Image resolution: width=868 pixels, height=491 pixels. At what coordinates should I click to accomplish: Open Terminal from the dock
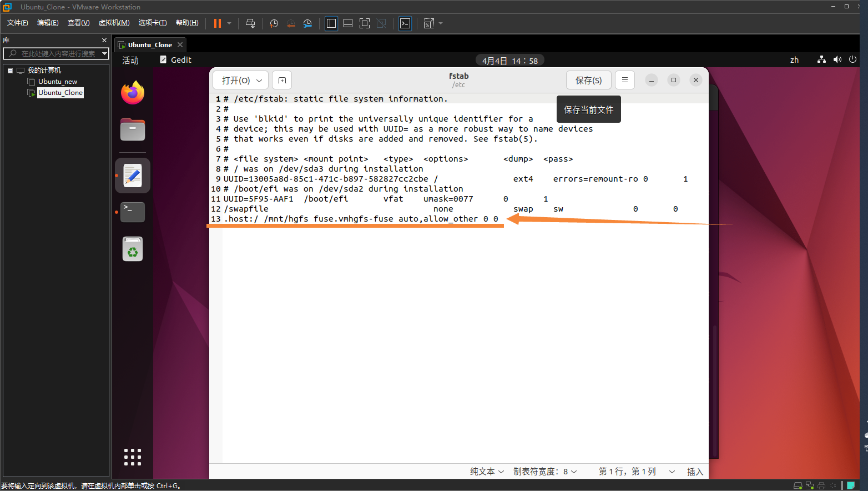(133, 212)
